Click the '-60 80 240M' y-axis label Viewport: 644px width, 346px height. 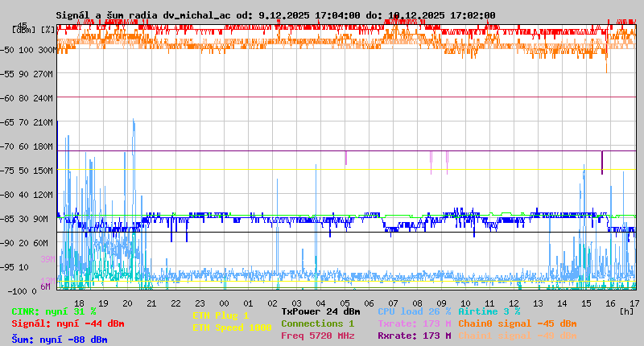28,98
